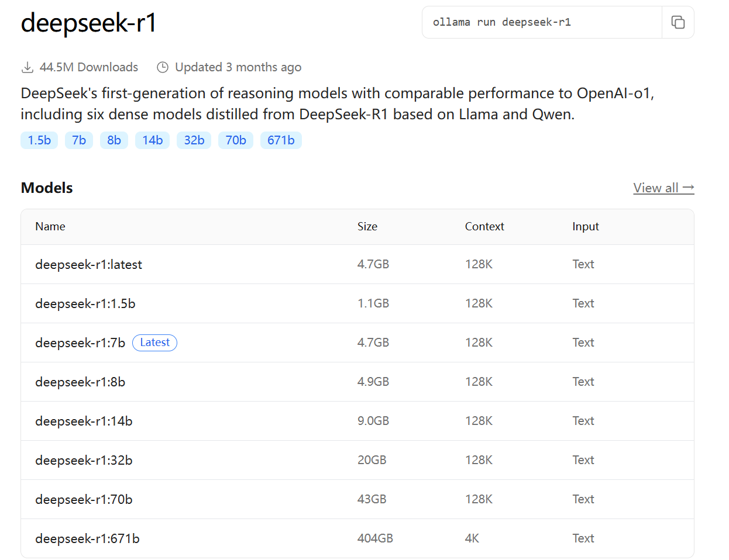
Task: Click the View all arrow icon
Action: pos(689,188)
